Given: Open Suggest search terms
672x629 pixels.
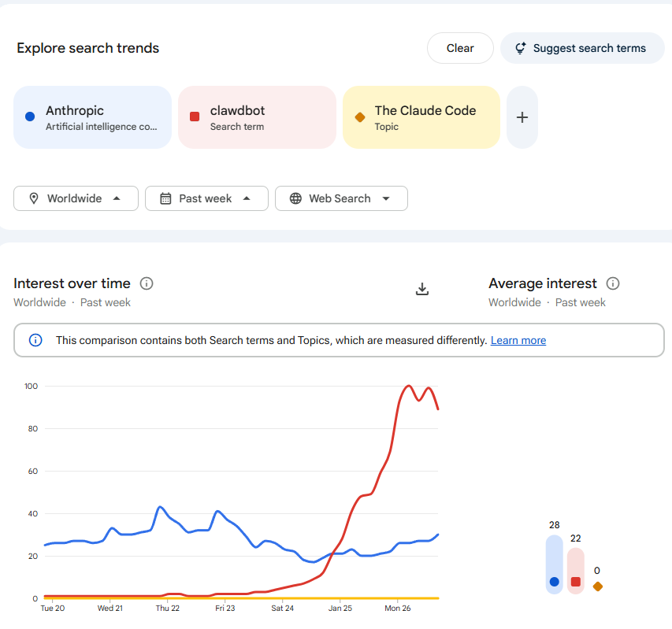Looking at the screenshot, I should click(x=582, y=48).
